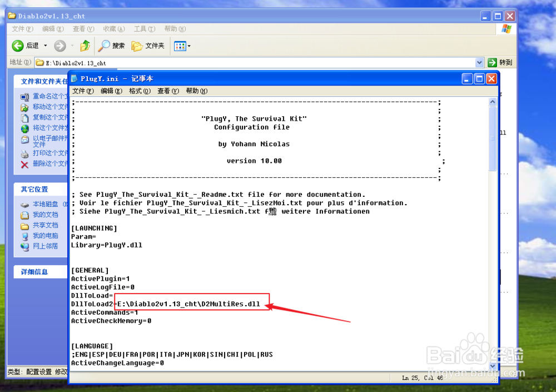The width and height of the screenshot is (556, 392).
Task: Click the Print this file (打印这个文件) link
Action: pos(50,153)
